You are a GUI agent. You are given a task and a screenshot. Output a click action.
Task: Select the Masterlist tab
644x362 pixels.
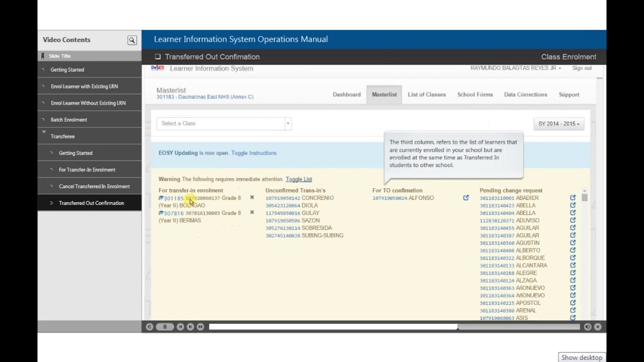pos(384,95)
